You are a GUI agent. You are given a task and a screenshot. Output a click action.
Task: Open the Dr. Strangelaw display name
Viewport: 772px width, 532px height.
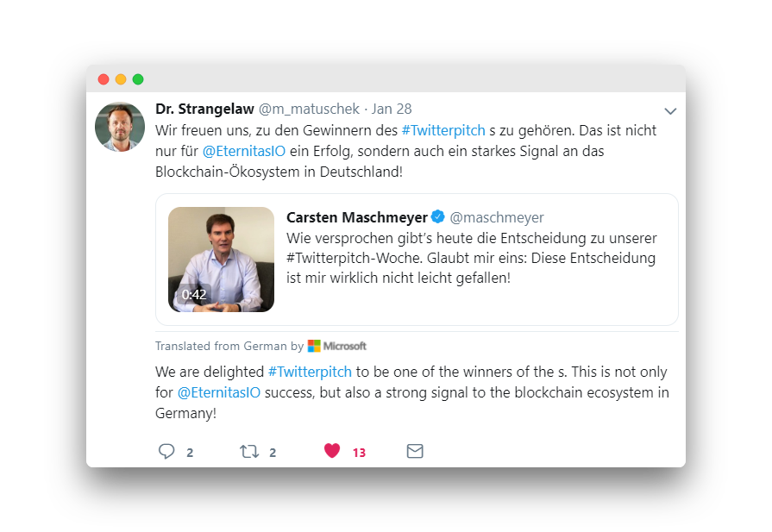[204, 109]
